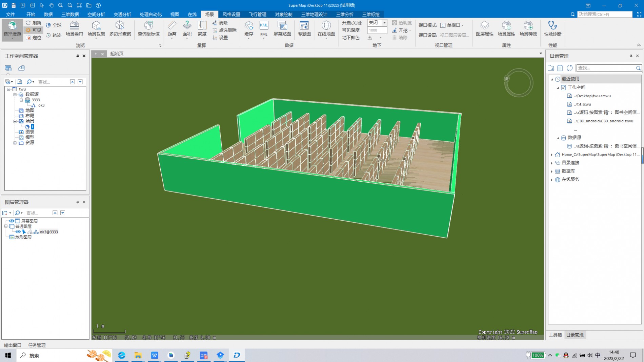Open the 场景属性 scene properties panel

[x=506, y=28]
